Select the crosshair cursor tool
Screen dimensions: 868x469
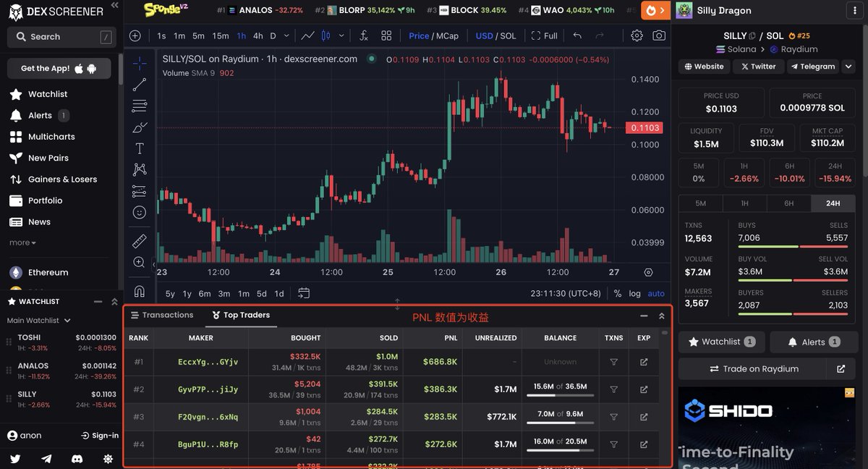[x=140, y=63]
